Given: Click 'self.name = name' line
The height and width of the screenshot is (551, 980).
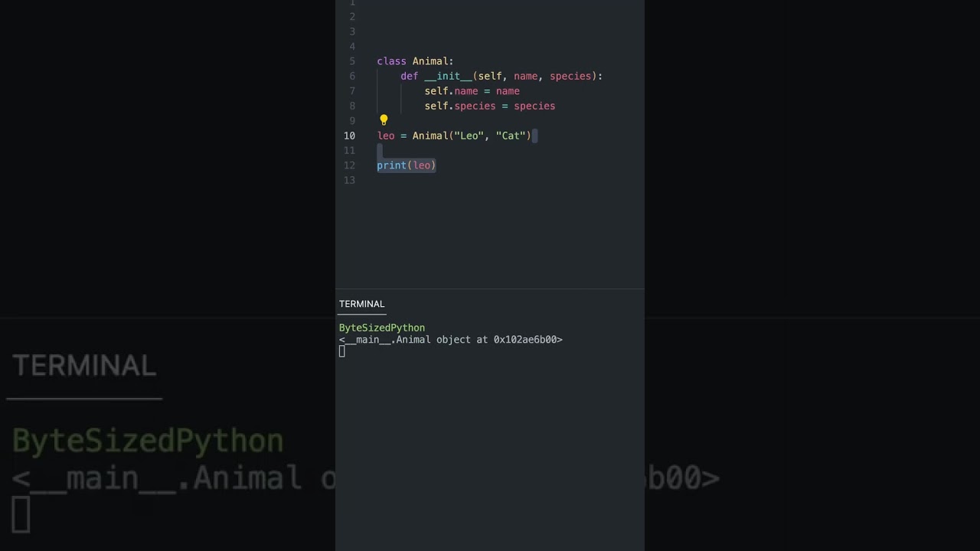Looking at the screenshot, I should click(472, 91).
